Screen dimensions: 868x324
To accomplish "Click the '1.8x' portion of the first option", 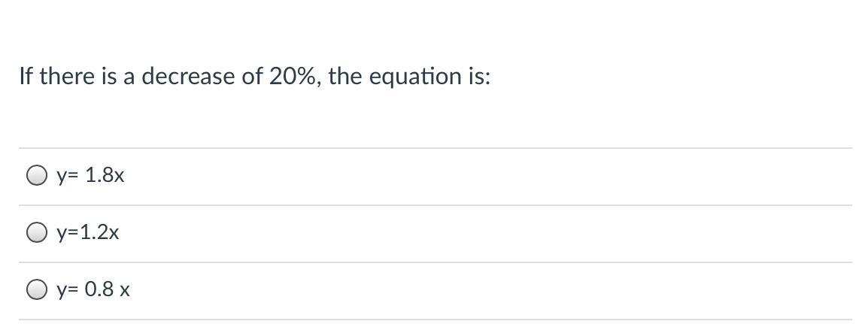I will 105,176.
